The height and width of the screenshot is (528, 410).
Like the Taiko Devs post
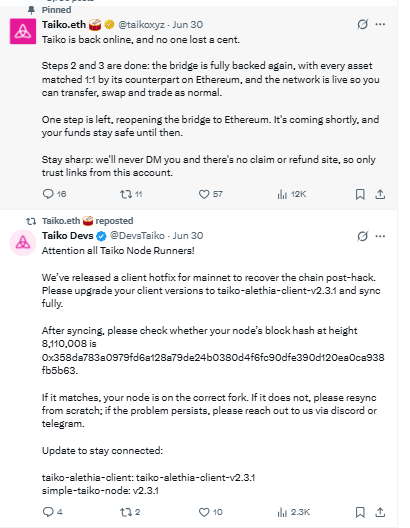pos(210,512)
